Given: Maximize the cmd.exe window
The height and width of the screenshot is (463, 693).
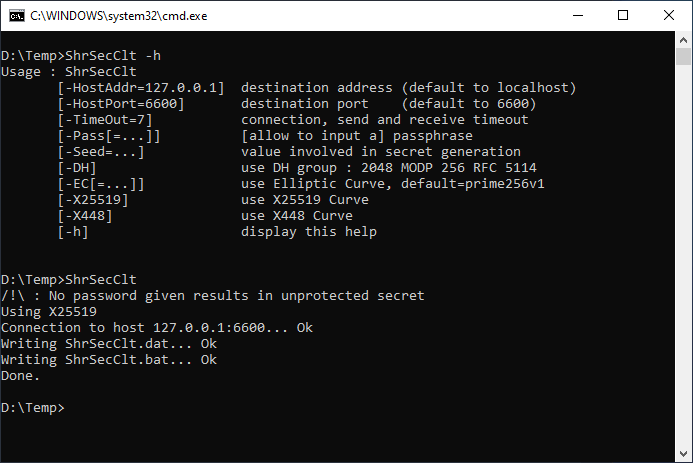Looking at the screenshot, I should 623,15.
